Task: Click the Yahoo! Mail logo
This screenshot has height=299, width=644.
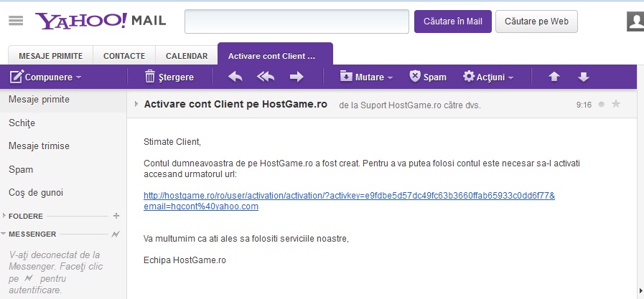Action: pos(101,21)
